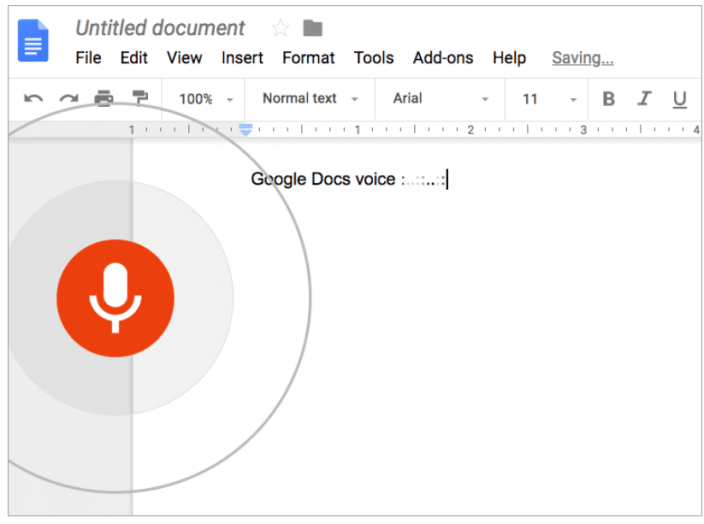Open the Help menu
Screen dimensions: 704x524
[x=509, y=58]
